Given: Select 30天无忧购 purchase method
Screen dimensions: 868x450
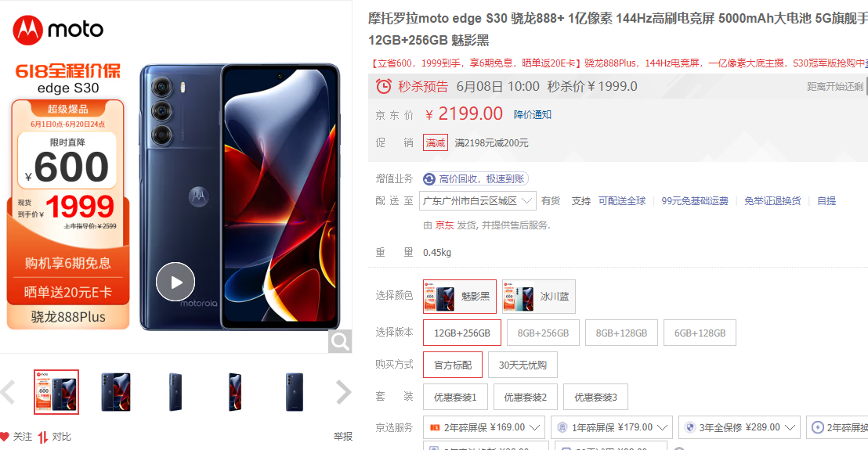Looking at the screenshot, I should point(523,365).
